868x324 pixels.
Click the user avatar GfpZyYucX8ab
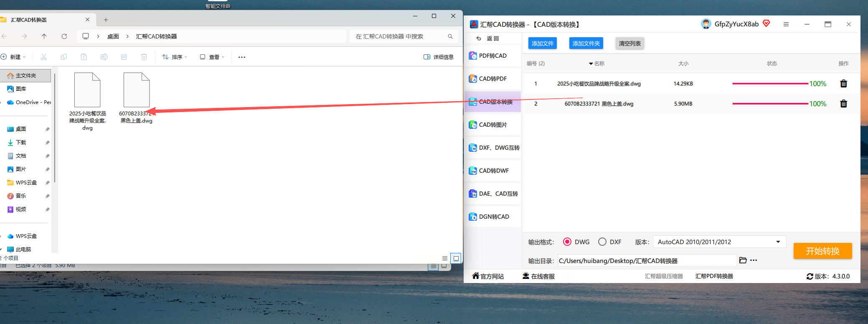706,24
